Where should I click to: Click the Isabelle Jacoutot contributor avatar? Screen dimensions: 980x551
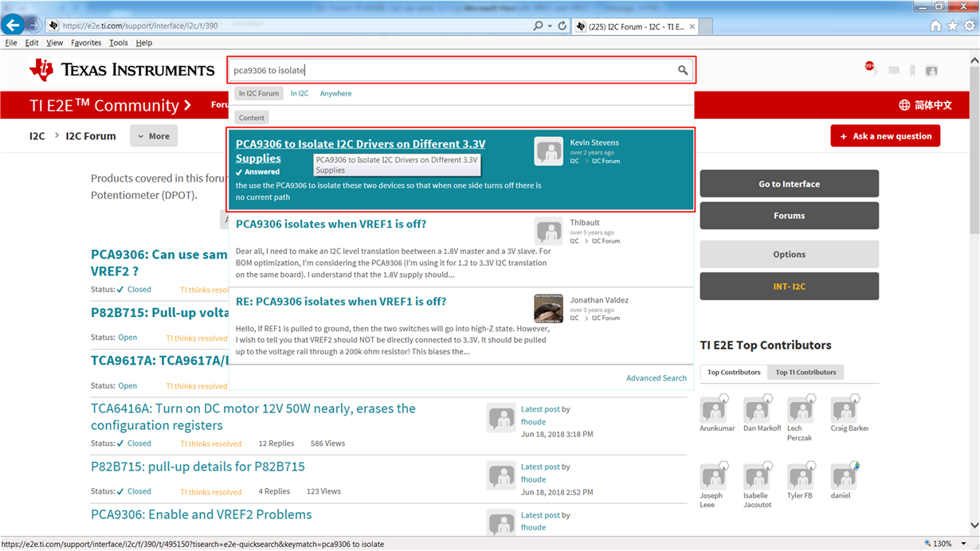[x=757, y=476]
